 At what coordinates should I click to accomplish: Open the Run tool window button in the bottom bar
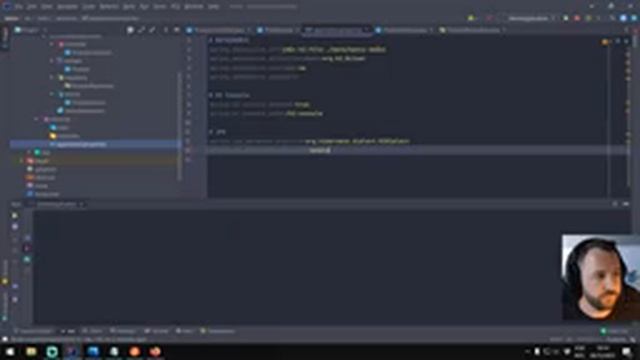pyautogui.click(x=68, y=331)
